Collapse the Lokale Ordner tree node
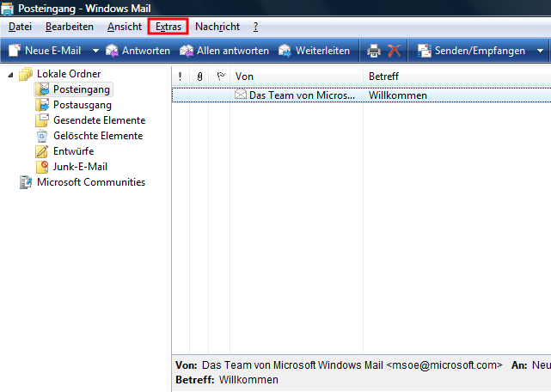Viewport: 551px width, 392px height. (x=11, y=75)
